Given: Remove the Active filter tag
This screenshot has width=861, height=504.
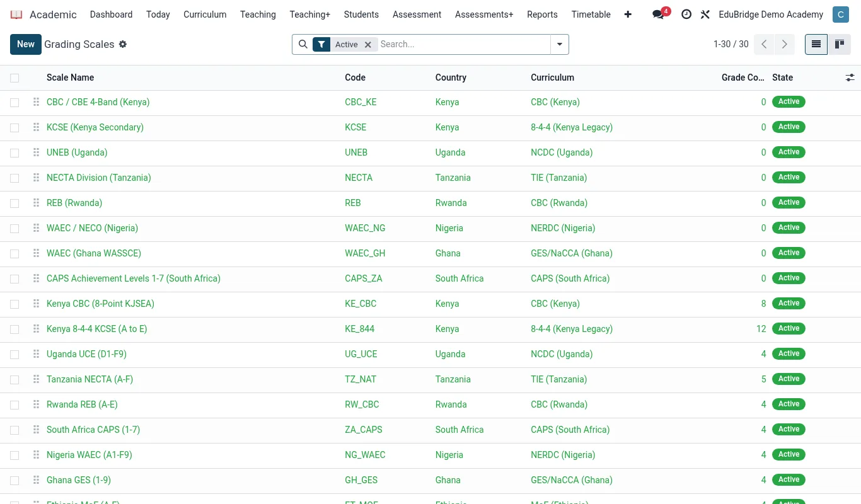Looking at the screenshot, I should [x=368, y=44].
